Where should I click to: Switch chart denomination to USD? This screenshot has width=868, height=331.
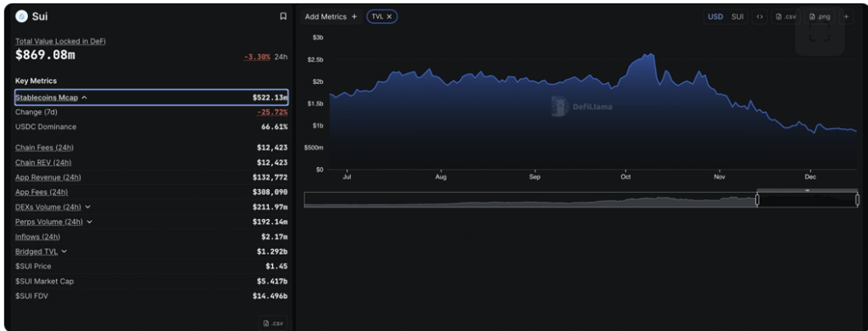pos(715,17)
